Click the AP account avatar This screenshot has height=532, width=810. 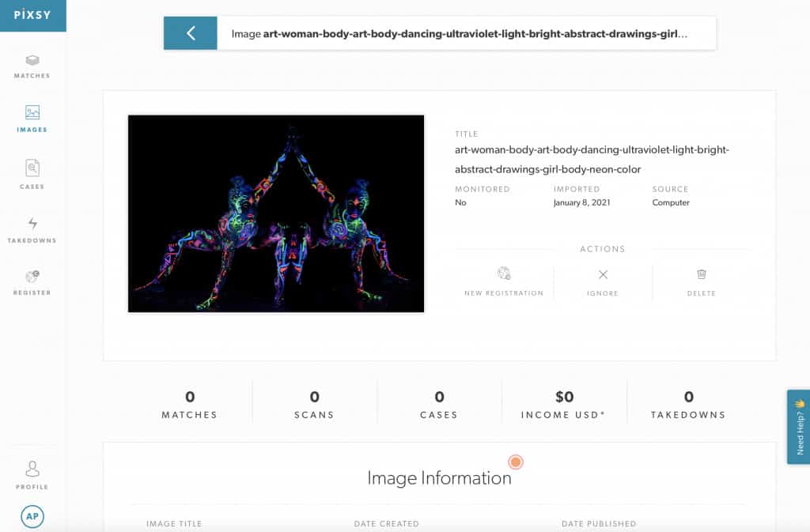pyautogui.click(x=32, y=515)
